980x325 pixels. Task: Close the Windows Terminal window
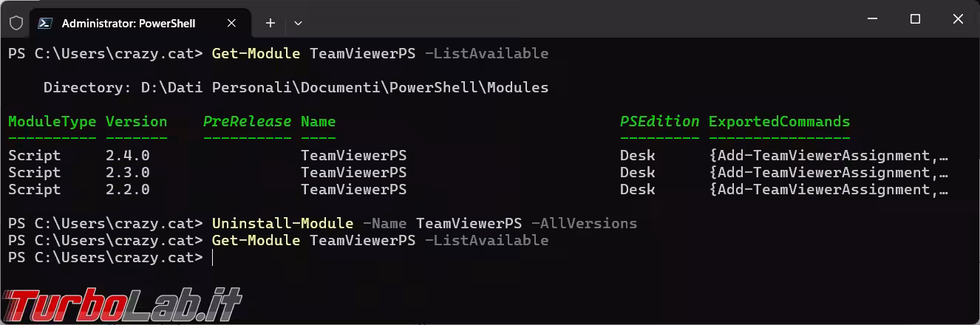[958, 20]
